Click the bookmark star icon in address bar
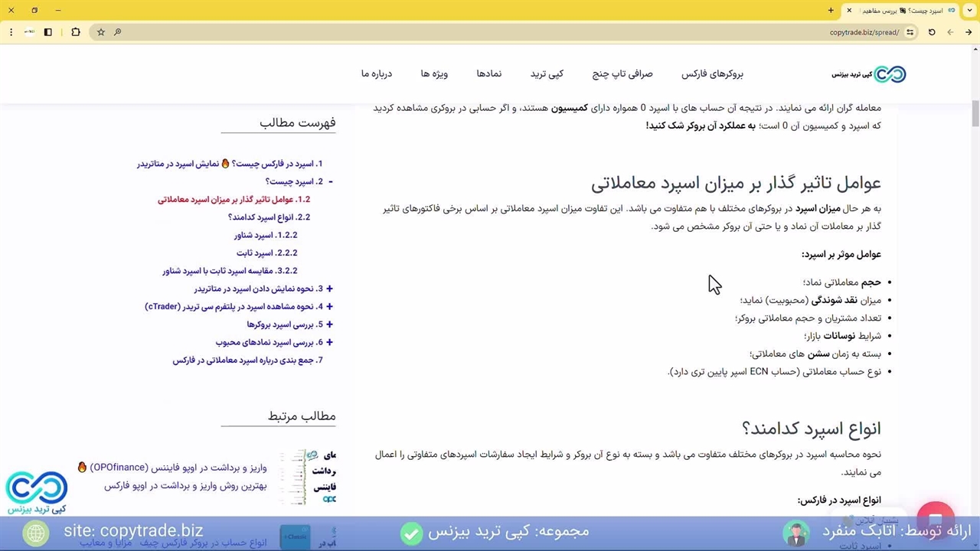This screenshot has height=551, width=980. click(100, 32)
